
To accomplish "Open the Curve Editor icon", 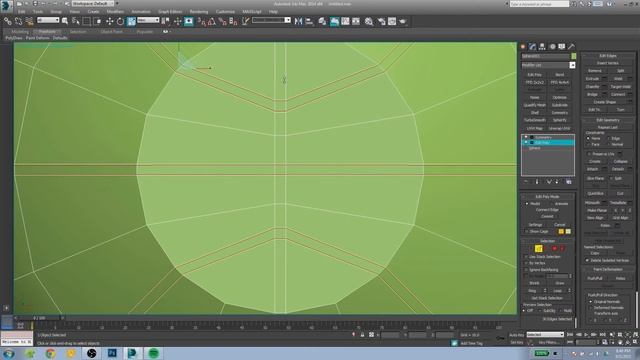I will pos(345,21).
